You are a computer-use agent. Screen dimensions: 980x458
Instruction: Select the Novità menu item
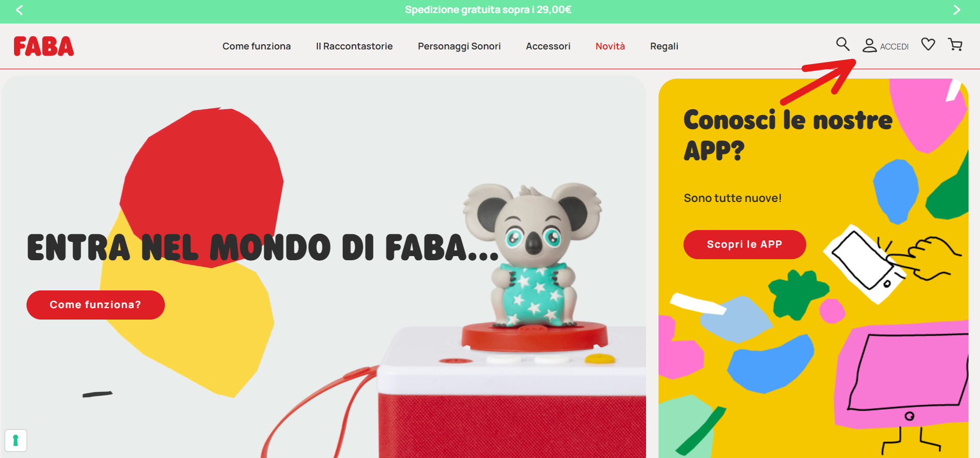pyautogui.click(x=610, y=46)
